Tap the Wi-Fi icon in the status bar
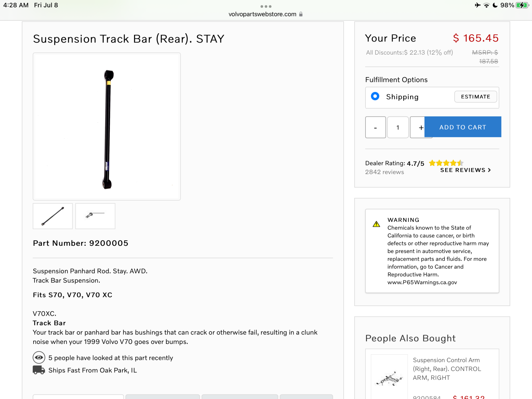The width and height of the screenshot is (532, 399). pyautogui.click(x=486, y=5)
